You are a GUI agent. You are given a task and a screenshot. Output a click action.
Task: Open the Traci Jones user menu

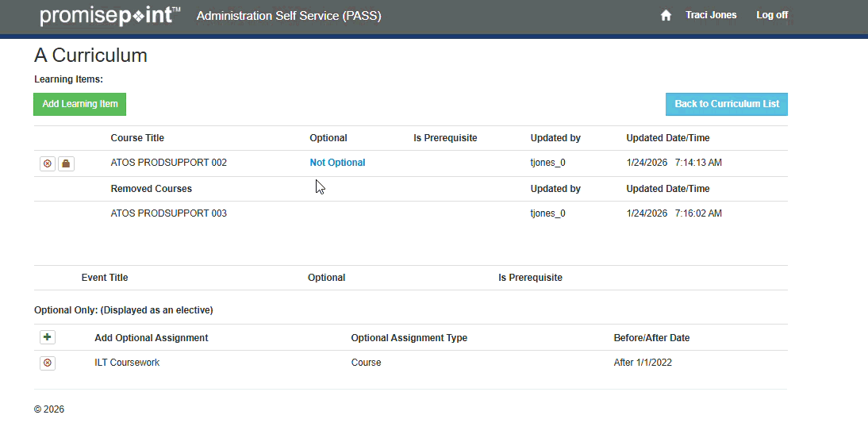point(711,15)
